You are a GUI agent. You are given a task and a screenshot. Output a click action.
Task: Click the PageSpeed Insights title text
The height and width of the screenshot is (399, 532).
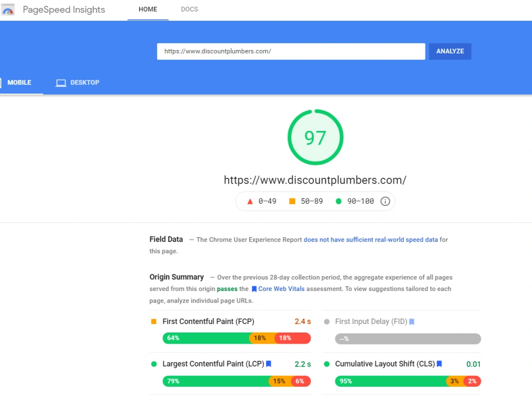click(64, 10)
